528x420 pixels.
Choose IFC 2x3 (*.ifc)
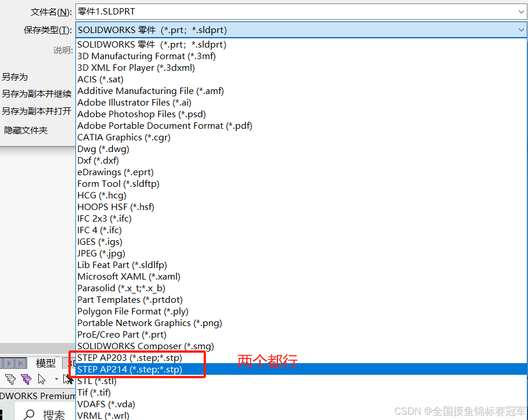pyautogui.click(x=301, y=219)
